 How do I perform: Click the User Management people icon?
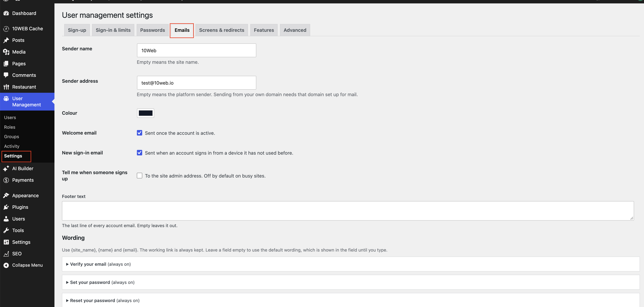coord(6,99)
